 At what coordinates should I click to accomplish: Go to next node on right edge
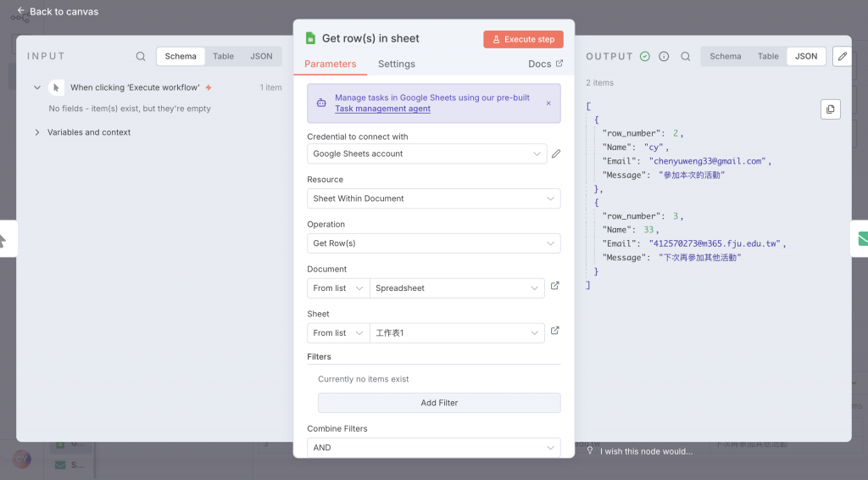coord(861,239)
